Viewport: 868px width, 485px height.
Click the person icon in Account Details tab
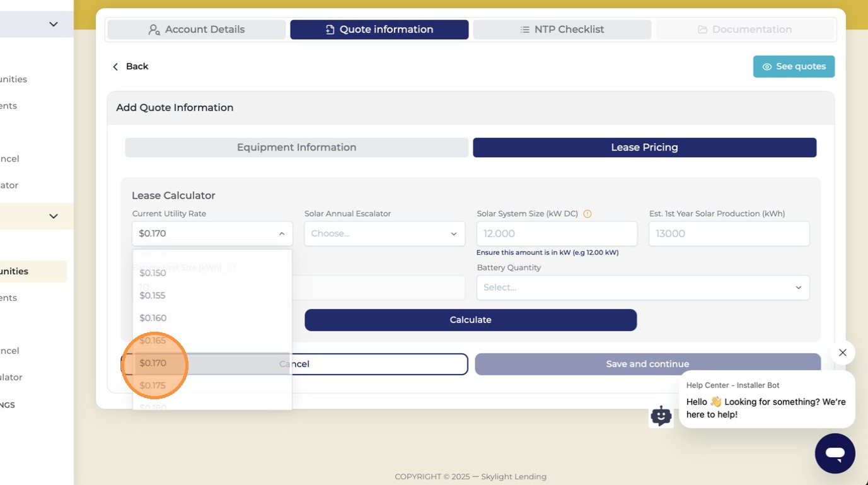point(154,30)
